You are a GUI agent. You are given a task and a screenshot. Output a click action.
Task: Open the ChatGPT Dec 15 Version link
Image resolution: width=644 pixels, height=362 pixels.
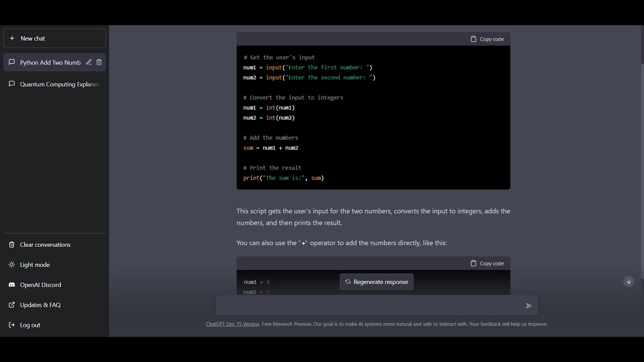coord(232,324)
